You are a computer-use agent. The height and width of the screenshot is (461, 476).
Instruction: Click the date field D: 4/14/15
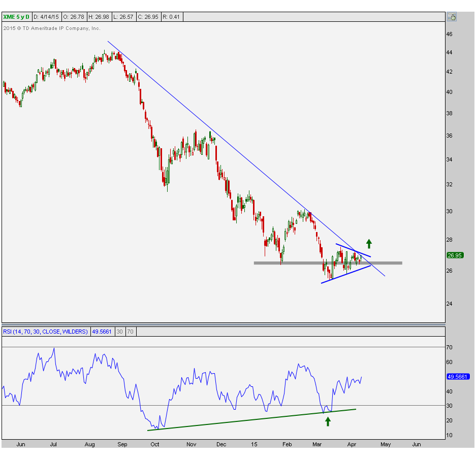pos(46,17)
